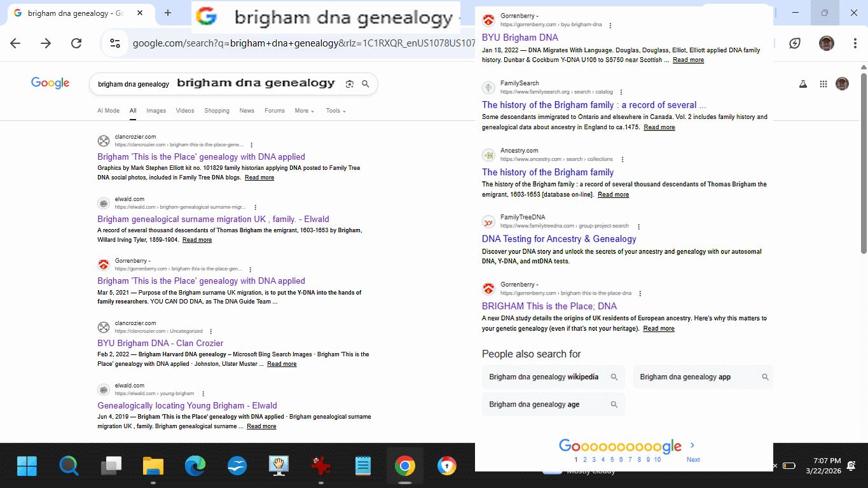
Task: Open 'BYU Brigham DNA - Clan Crozier' result
Action: 160,343
